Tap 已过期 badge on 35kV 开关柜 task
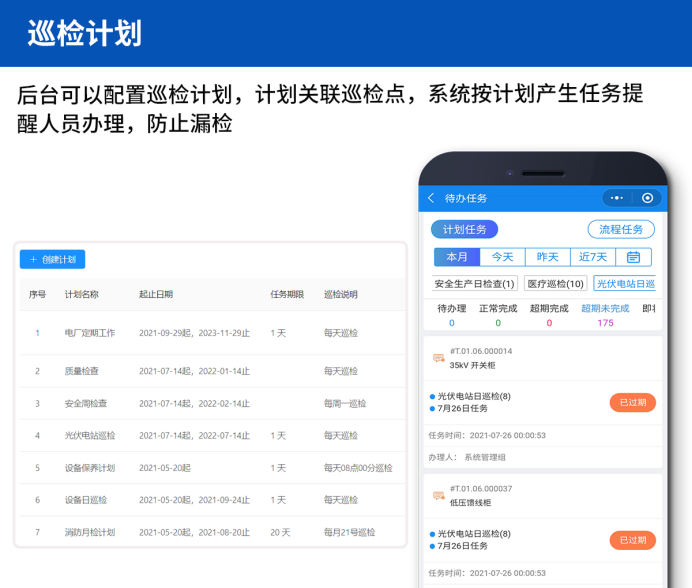This screenshot has width=692, height=588. [632, 402]
